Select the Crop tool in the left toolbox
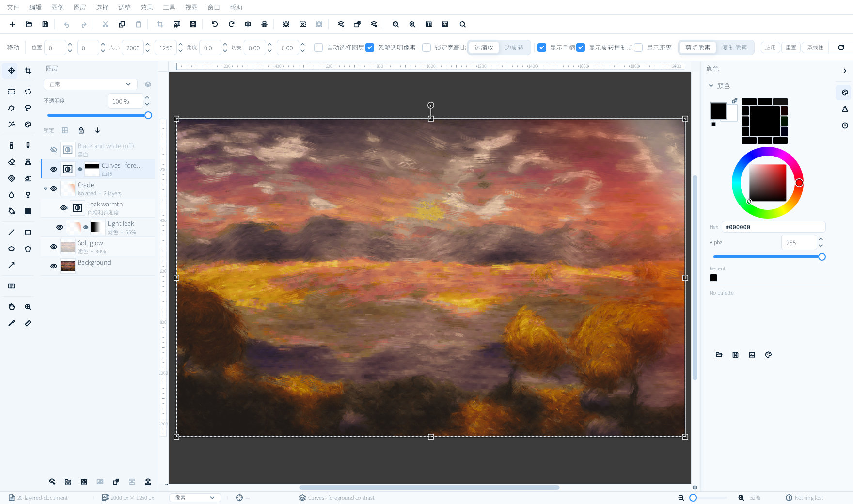The image size is (853, 504). click(x=28, y=71)
